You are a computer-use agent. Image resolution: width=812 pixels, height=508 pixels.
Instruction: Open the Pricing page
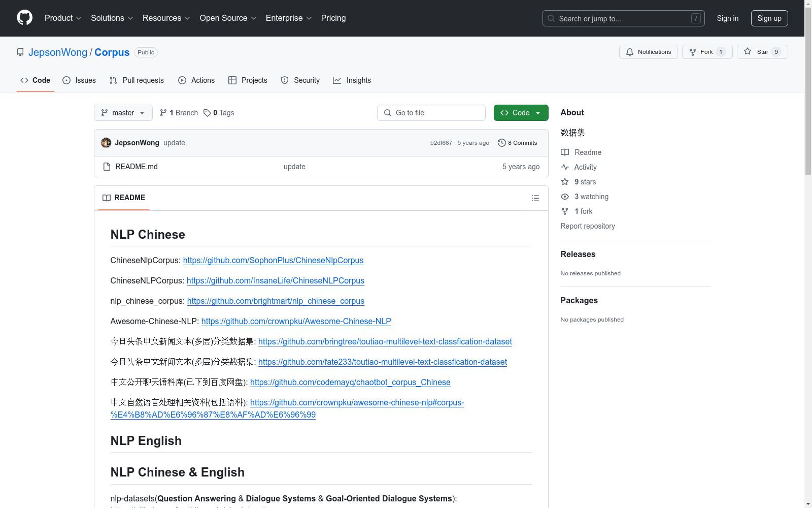333,18
